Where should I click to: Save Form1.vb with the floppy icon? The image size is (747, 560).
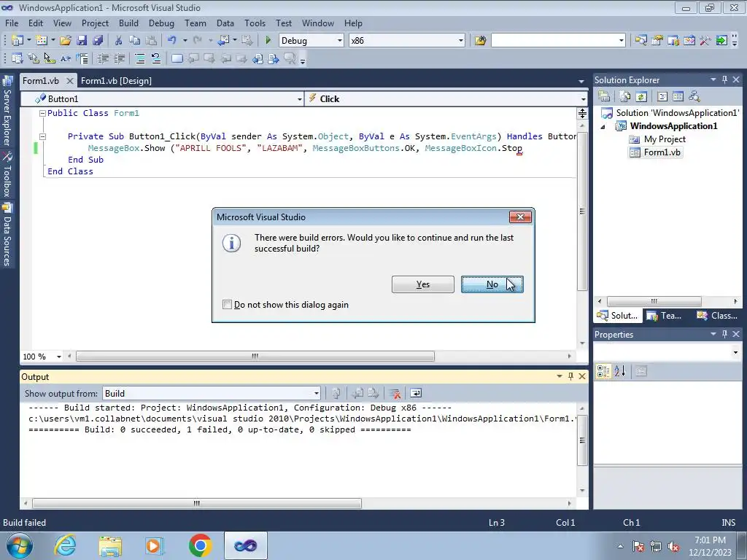(82, 41)
